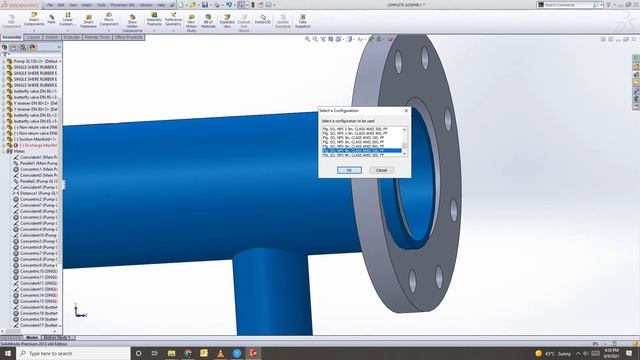Select Discharge Manifold item in red

click(x=38, y=145)
